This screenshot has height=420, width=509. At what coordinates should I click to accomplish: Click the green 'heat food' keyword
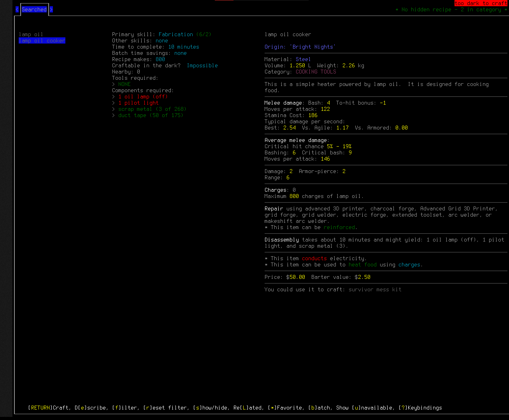363,264
